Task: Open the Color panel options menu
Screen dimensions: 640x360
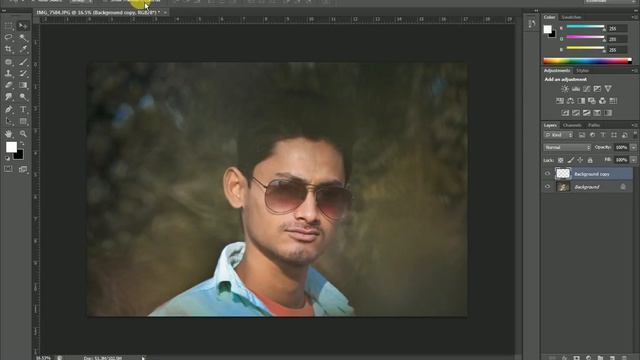Action: (x=634, y=17)
